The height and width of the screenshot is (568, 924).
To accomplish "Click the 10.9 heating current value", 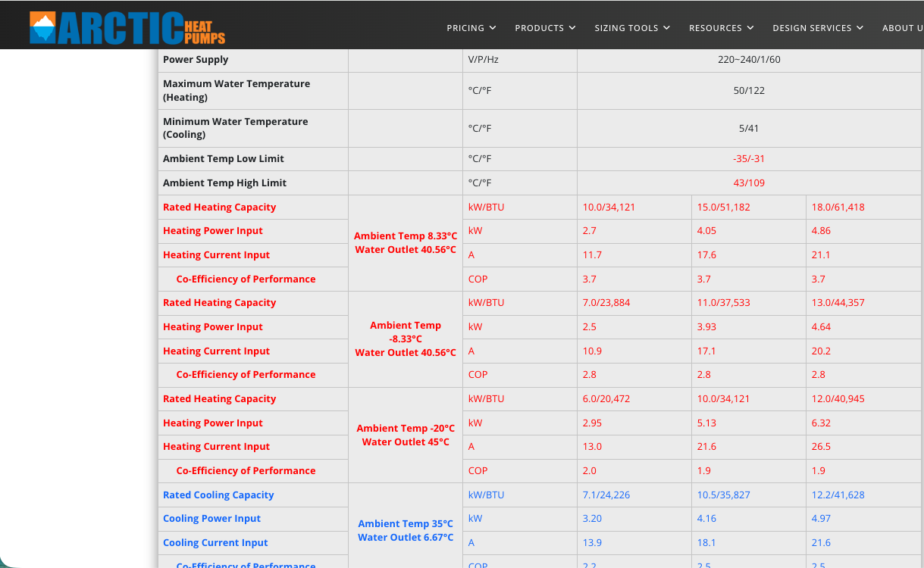I will (x=592, y=351).
